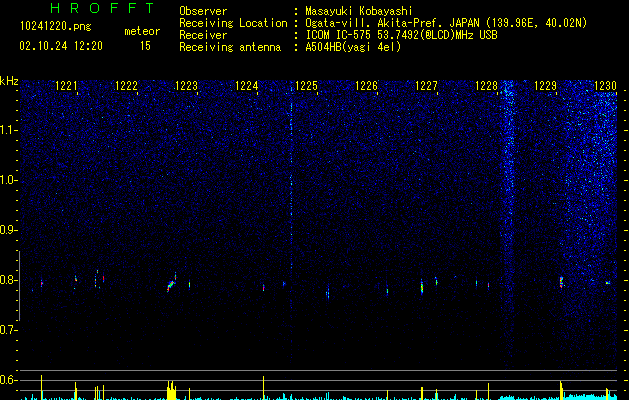Viewport: 629px width, 400px height.
Task: Click the HROFFT title text
Action: [x=103, y=8]
